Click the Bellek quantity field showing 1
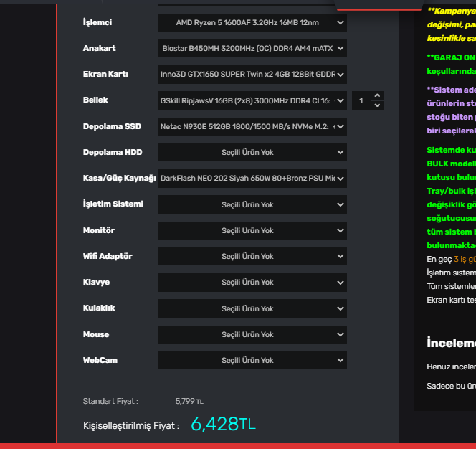 pos(361,100)
